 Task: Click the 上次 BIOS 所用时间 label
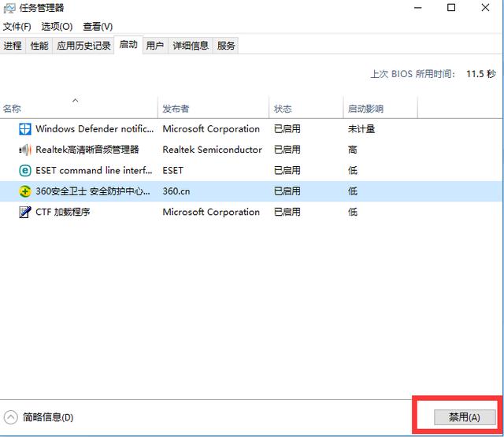coord(413,74)
